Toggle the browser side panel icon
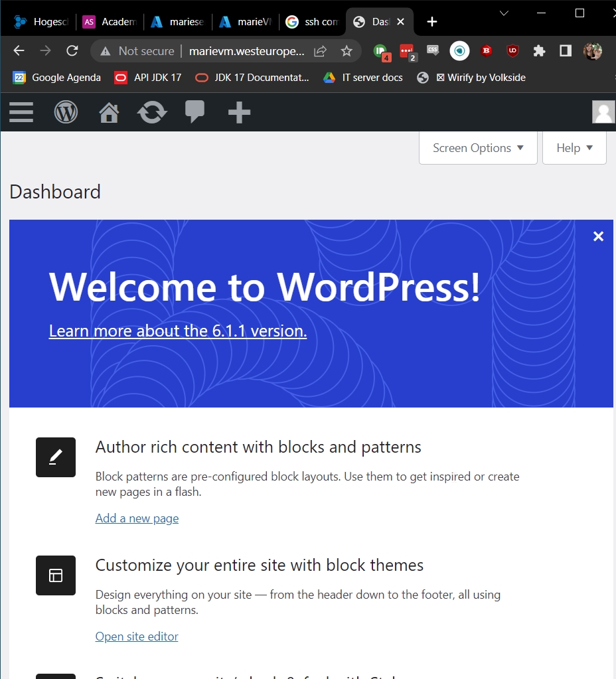This screenshot has height=679, width=616. tap(566, 51)
